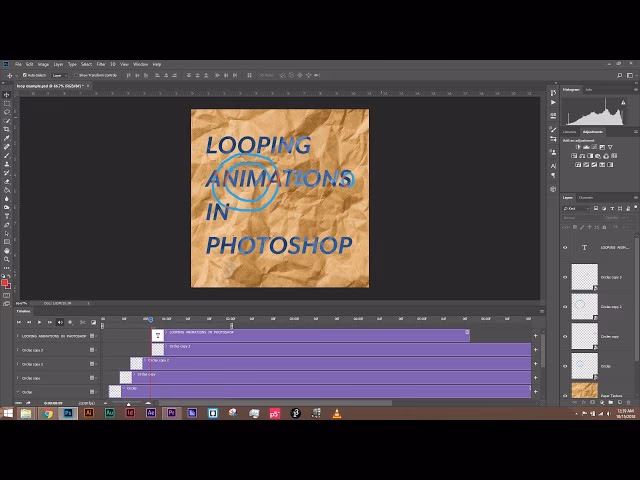Screen dimensions: 640x480
Task: Play the timeline animation
Action: point(39,322)
